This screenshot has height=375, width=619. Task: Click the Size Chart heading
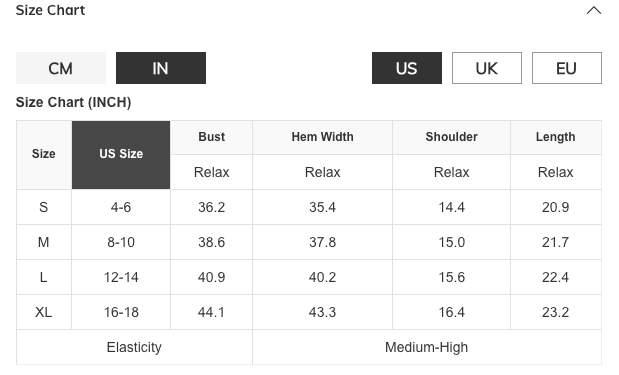point(51,10)
